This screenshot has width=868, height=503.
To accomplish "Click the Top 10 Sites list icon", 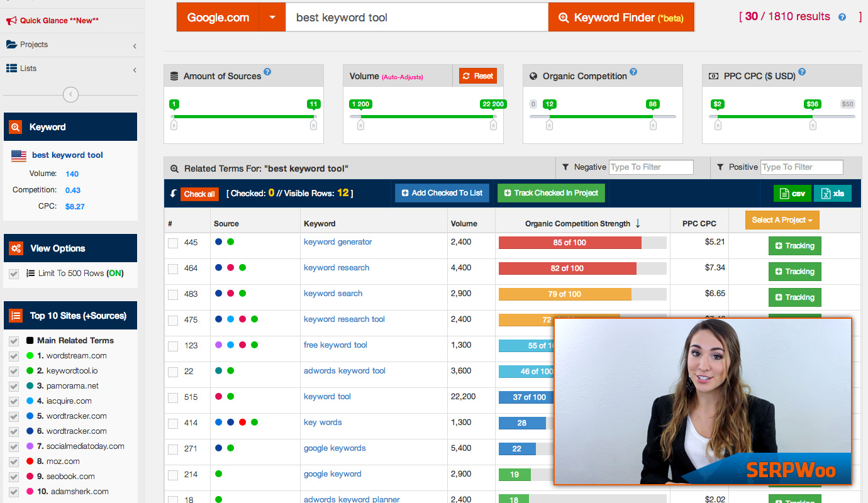I will tap(16, 316).
